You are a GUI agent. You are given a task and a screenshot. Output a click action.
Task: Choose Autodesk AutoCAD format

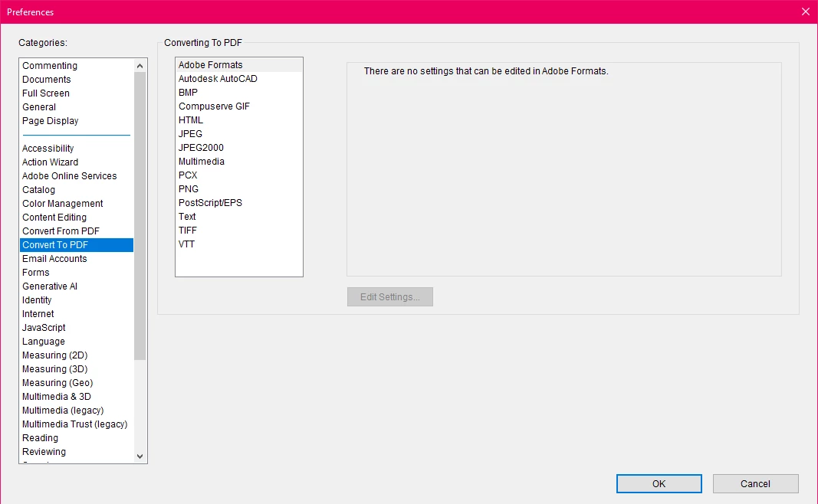[239, 79]
